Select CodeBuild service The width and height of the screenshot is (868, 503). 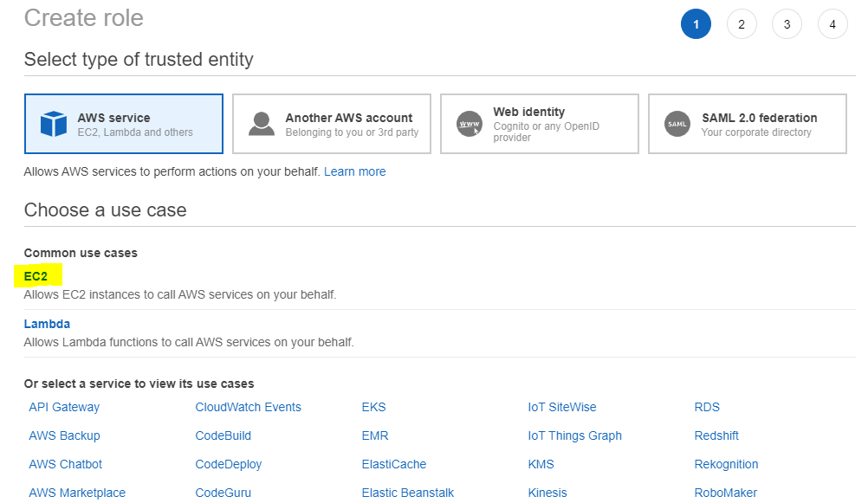[x=223, y=435]
